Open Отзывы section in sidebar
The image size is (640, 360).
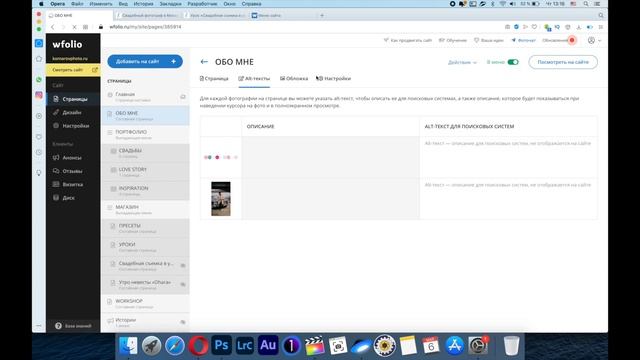pyautogui.click(x=72, y=171)
